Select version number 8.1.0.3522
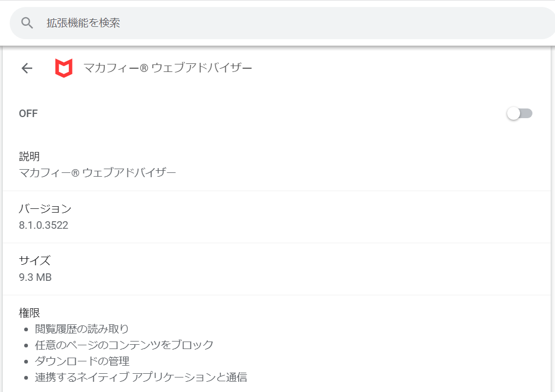This screenshot has height=392, width=555. (44, 225)
